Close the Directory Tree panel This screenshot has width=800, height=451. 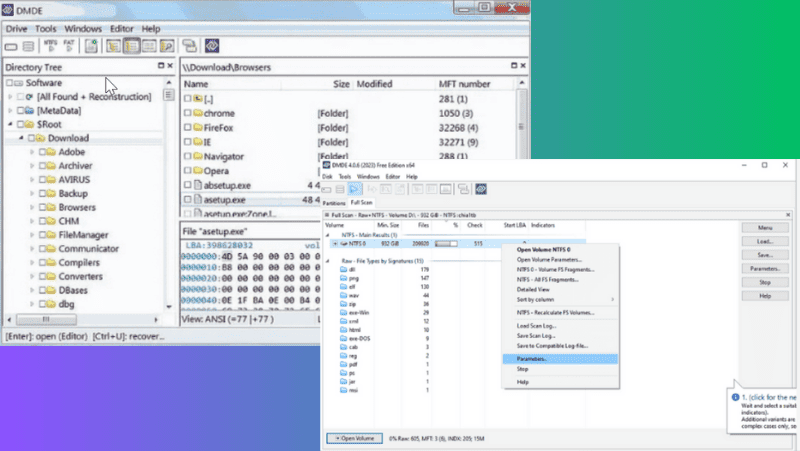(x=170, y=66)
